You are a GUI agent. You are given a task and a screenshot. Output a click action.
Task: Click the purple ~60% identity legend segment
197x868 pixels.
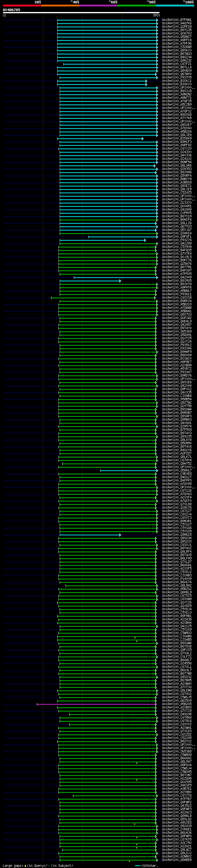(x=99, y=6)
